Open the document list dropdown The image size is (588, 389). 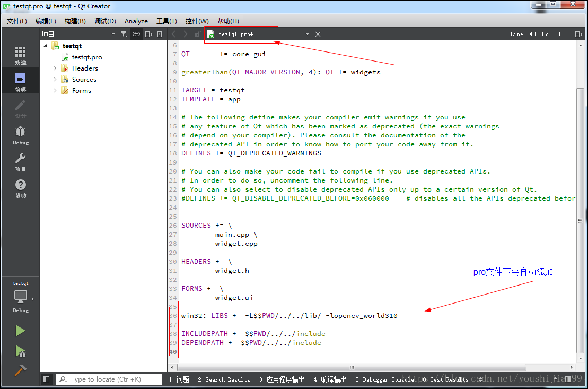coord(307,34)
